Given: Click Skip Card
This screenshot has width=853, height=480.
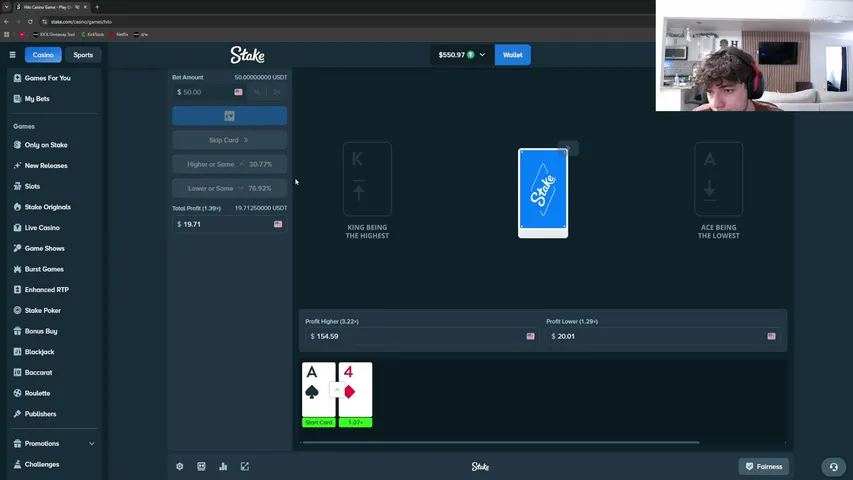Looking at the screenshot, I should pos(230,140).
